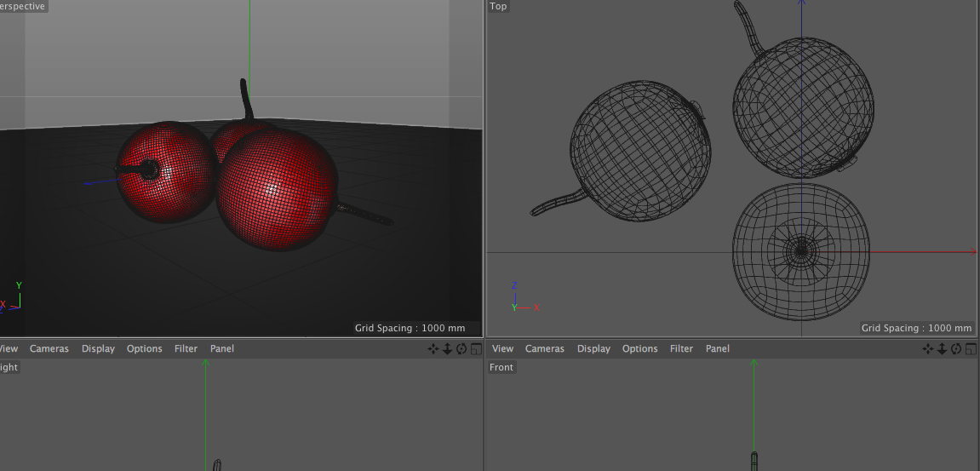Click the zoom camera icon in Right viewport
This screenshot has height=471, width=980.
(448, 349)
